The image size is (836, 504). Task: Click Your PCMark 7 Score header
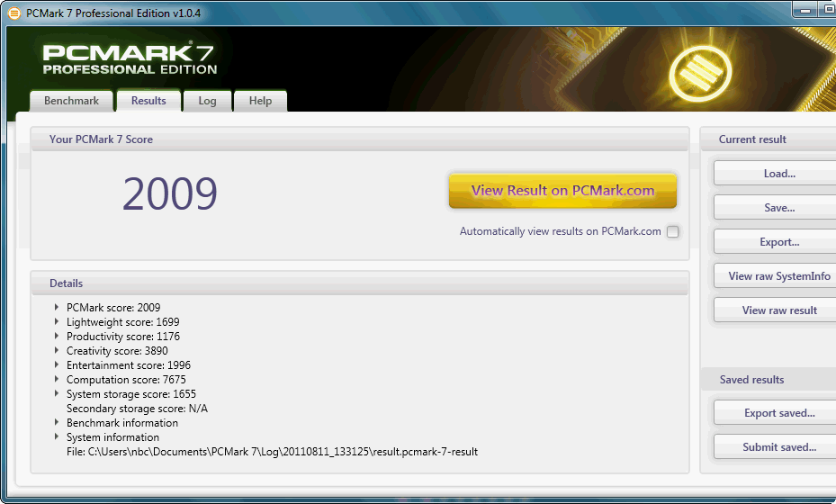coord(360,139)
